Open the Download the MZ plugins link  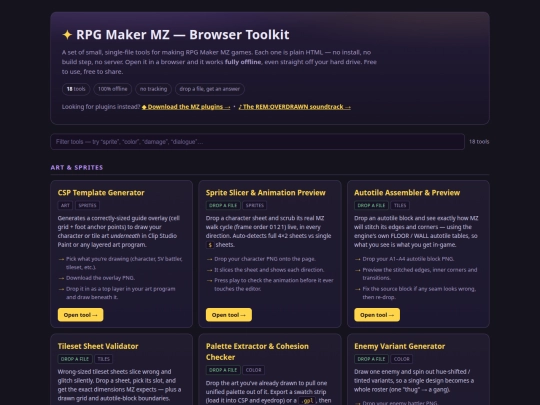186,107
